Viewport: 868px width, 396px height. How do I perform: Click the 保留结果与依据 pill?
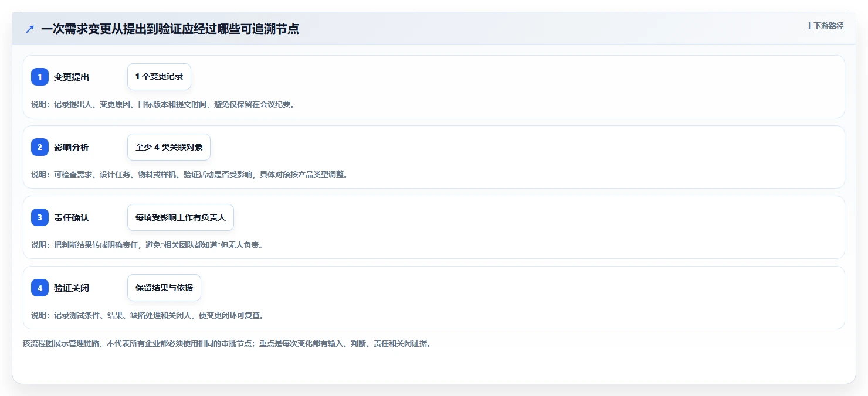164,288
